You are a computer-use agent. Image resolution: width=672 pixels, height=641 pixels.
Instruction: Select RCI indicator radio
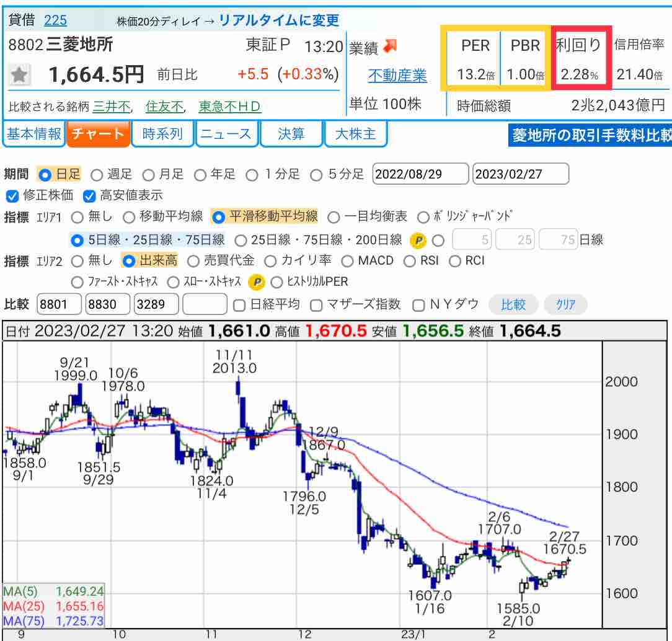454,262
